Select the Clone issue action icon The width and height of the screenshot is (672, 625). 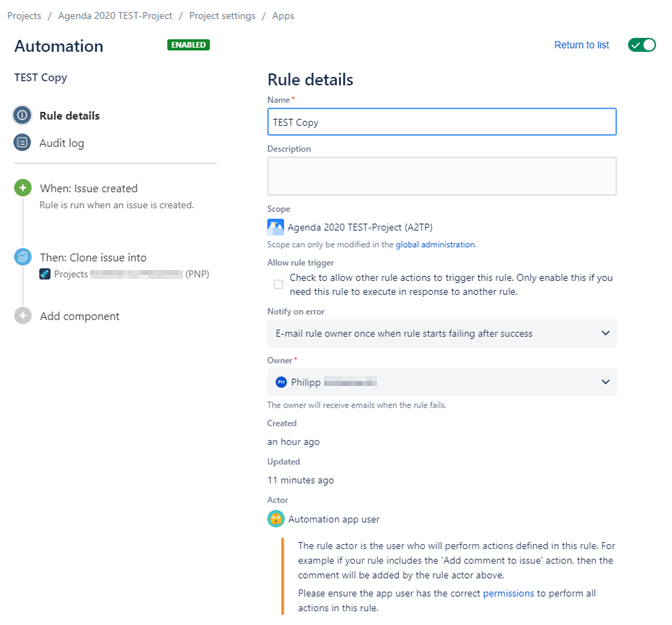pyautogui.click(x=23, y=257)
